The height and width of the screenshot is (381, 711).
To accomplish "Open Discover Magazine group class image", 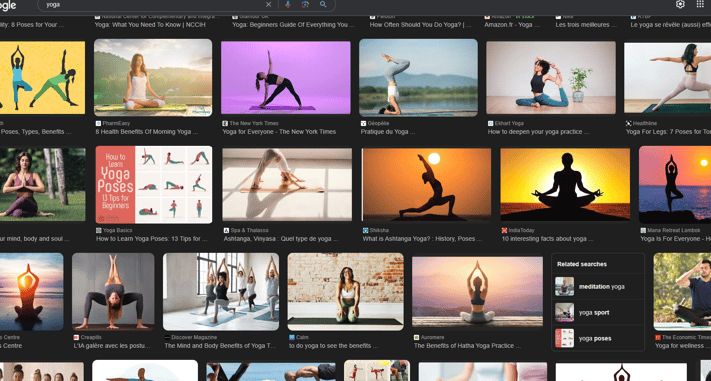I will pyautogui.click(x=221, y=292).
